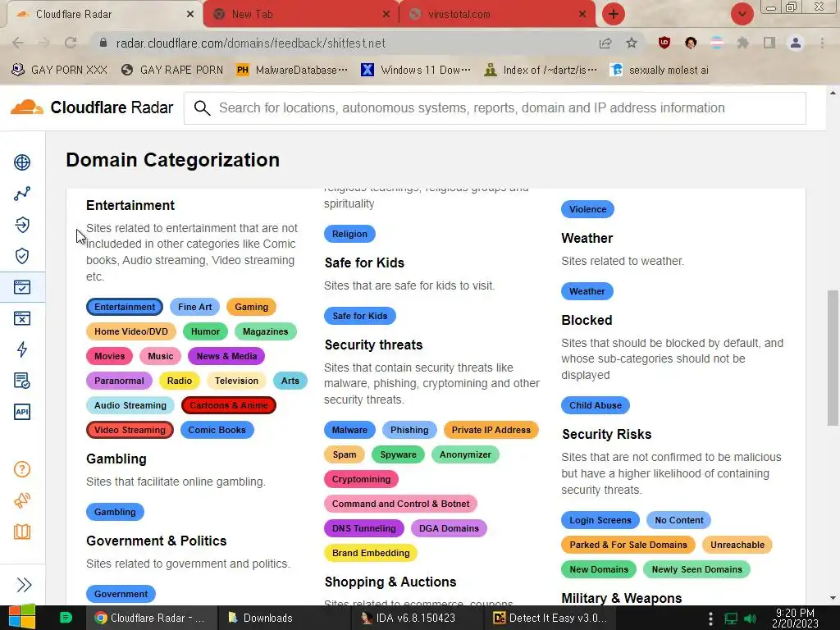Click the page vertical scrollbar thumb
The width and height of the screenshot is (840, 630).
click(x=833, y=358)
